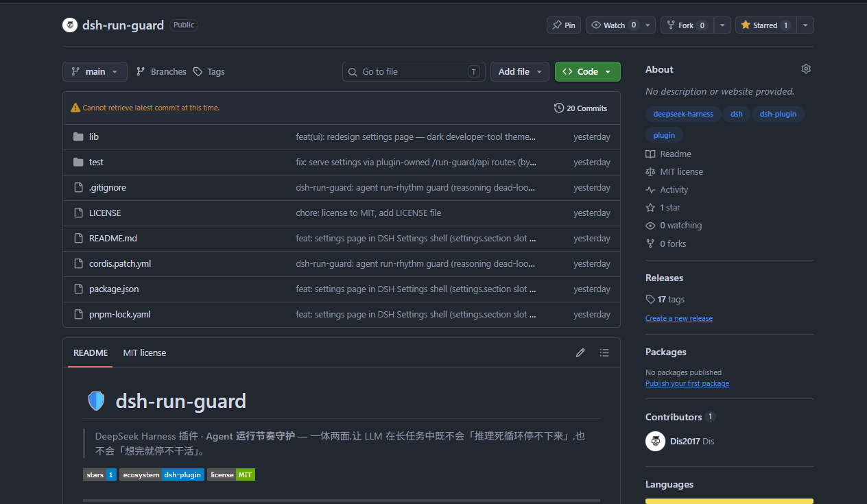867x504 pixels.
Task: Open the package.json file
Action: (x=114, y=289)
